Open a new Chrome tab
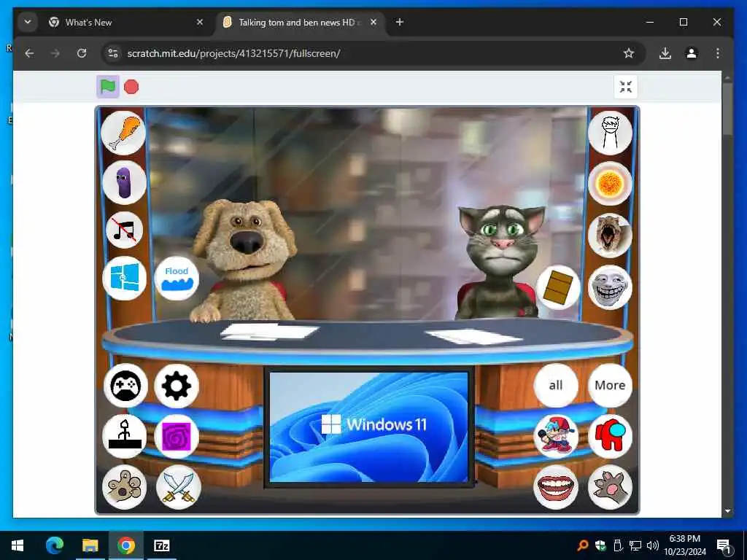 tap(400, 22)
